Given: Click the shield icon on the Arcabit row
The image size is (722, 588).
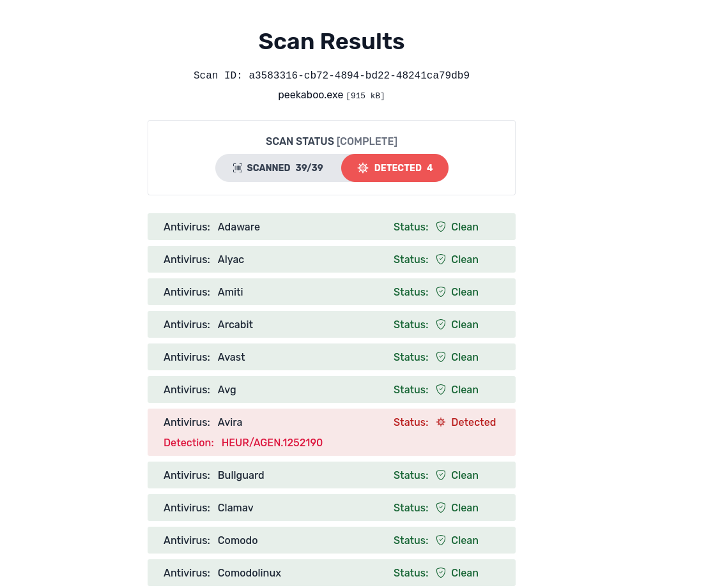Looking at the screenshot, I should 440,324.
